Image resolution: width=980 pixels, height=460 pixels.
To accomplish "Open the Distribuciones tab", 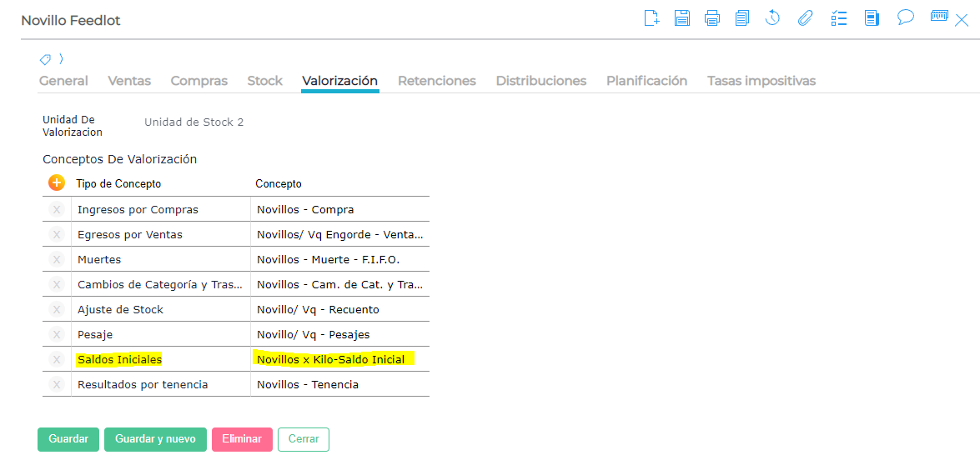I will click(541, 81).
